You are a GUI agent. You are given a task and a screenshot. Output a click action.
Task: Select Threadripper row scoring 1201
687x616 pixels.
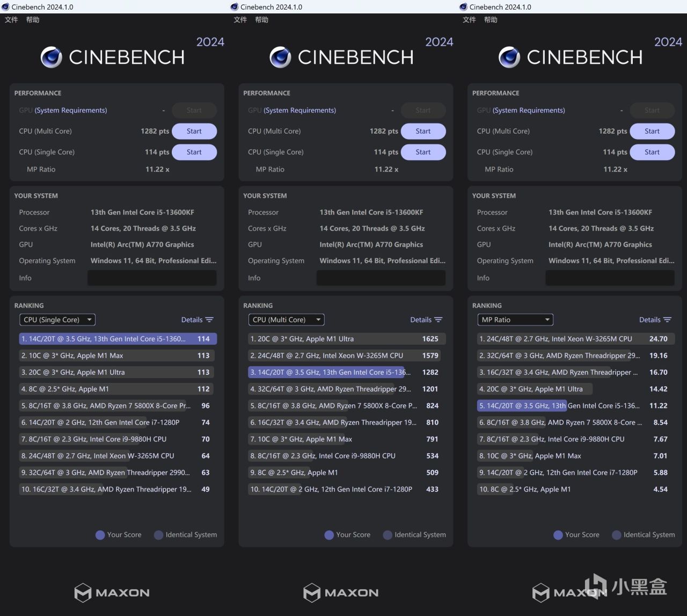pos(347,389)
